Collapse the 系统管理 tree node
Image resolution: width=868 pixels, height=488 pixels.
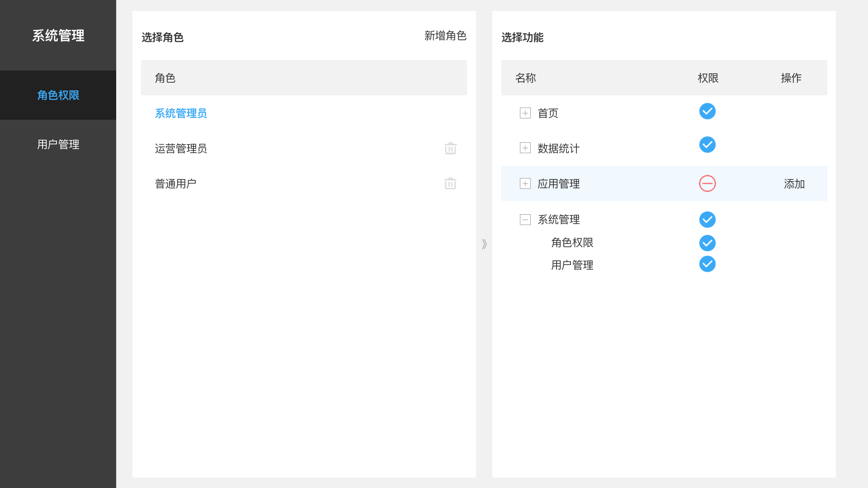(525, 220)
